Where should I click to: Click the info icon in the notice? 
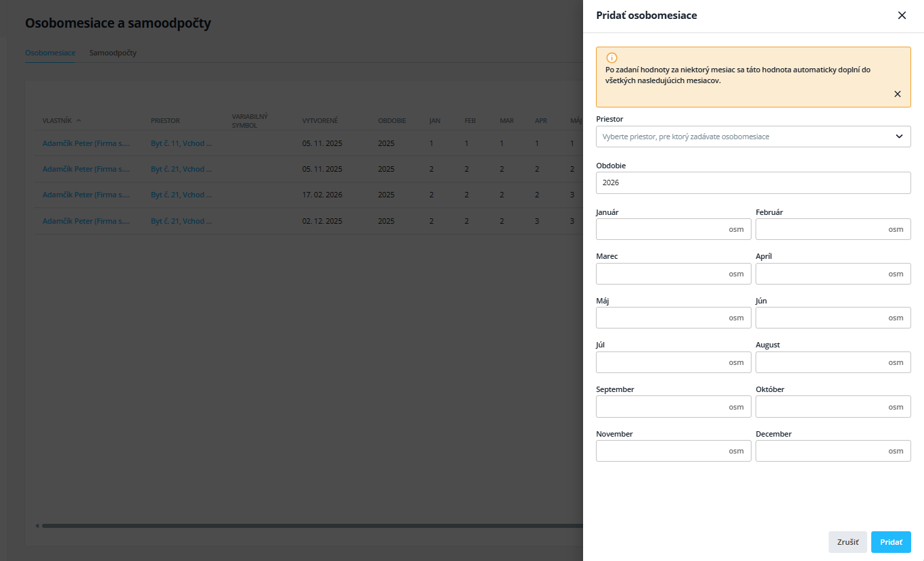coord(612,58)
